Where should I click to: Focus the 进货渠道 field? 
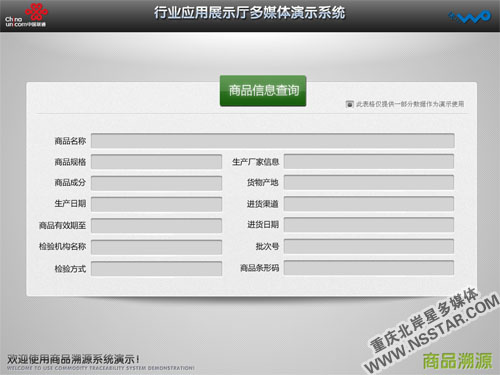click(x=369, y=204)
